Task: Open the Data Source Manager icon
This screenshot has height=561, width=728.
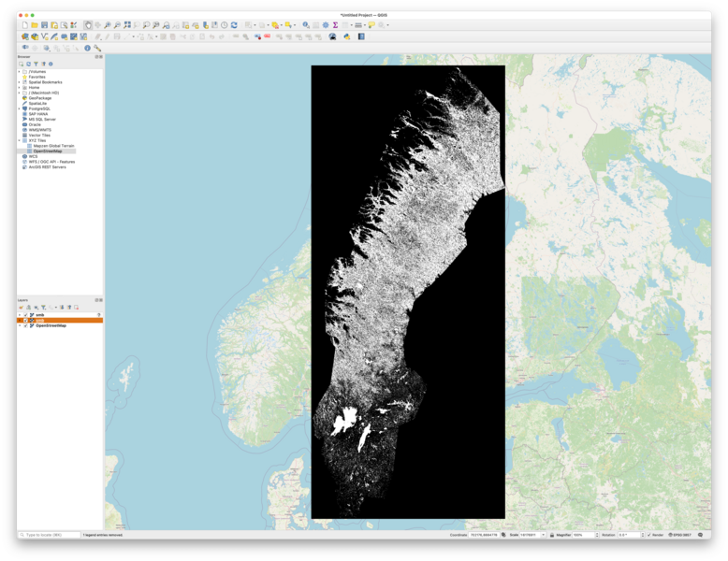Action: coord(25,36)
